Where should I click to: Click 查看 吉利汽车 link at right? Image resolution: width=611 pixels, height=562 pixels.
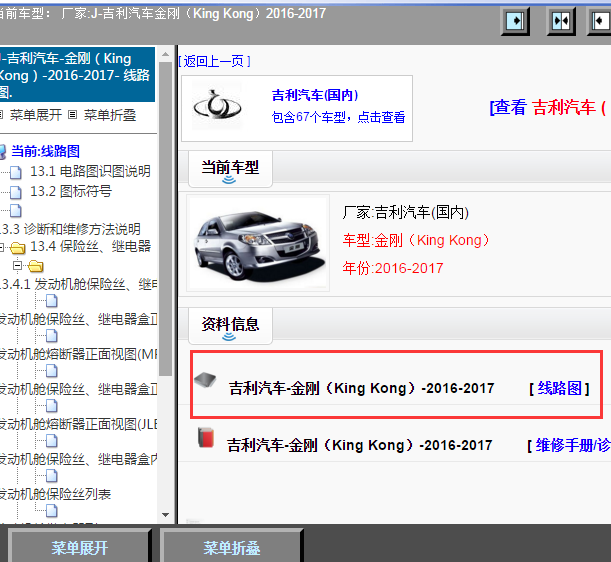[549, 107]
